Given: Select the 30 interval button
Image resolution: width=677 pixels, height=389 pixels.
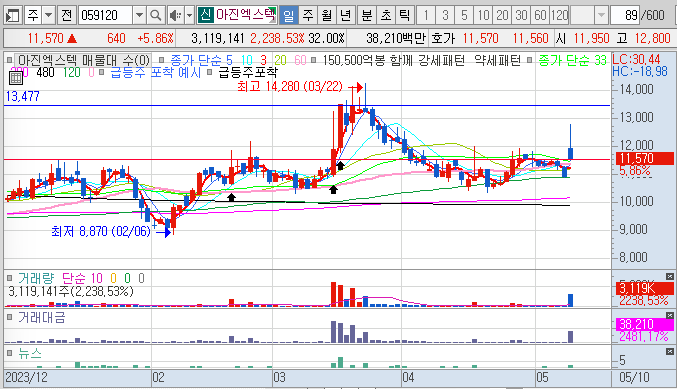Looking at the screenshot, I should click(521, 16).
